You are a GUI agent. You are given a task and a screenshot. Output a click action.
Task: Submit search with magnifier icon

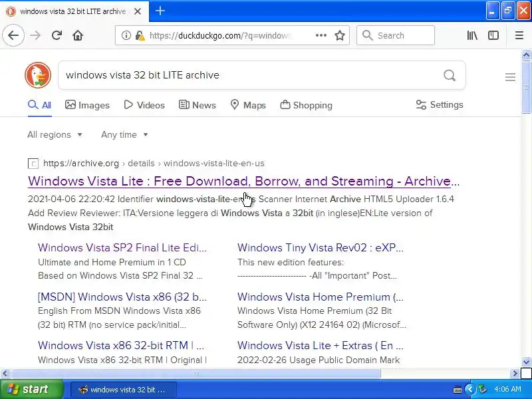pyautogui.click(x=450, y=75)
